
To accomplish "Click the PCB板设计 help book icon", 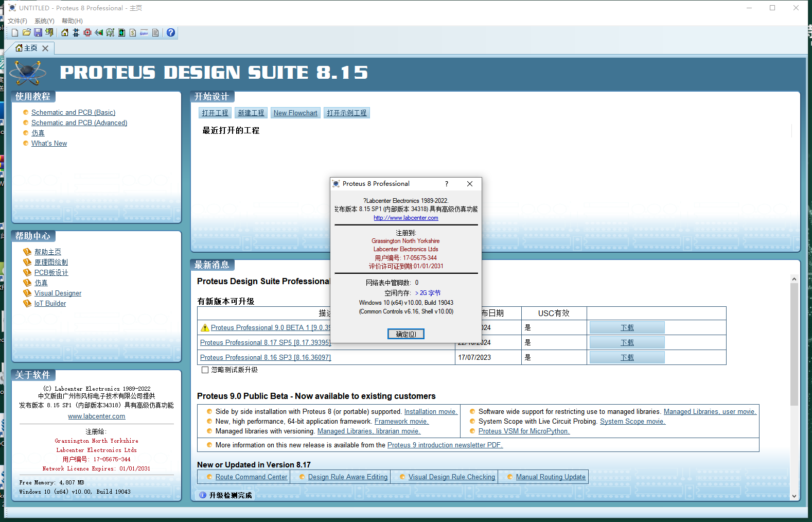I will [27, 272].
